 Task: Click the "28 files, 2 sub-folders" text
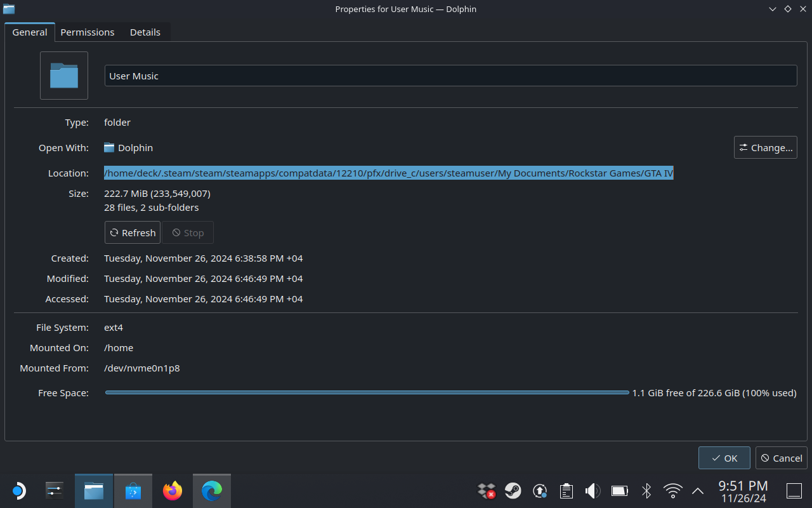[x=152, y=207]
